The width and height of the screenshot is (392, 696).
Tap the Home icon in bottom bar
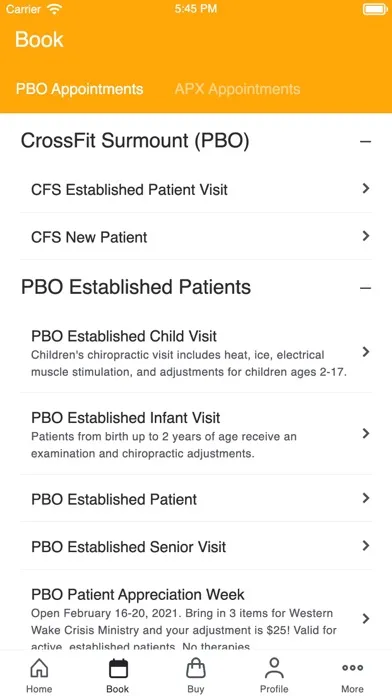39,668
